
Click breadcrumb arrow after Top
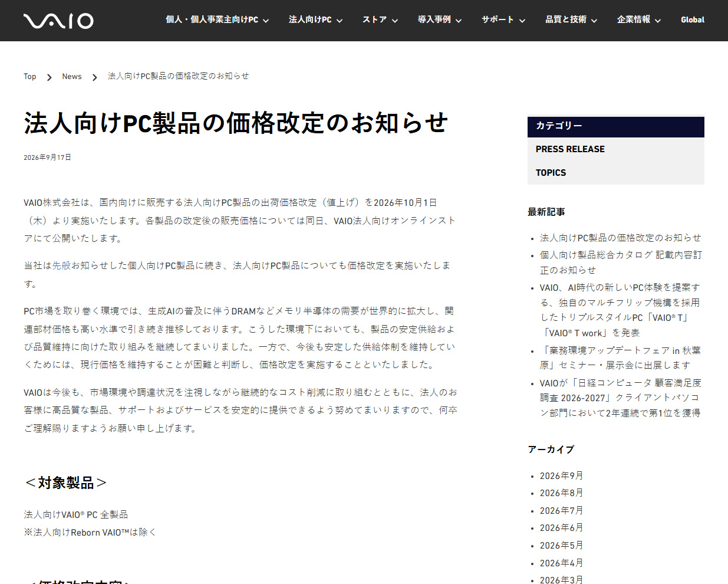pyautogui.click(x=50, y=77)
